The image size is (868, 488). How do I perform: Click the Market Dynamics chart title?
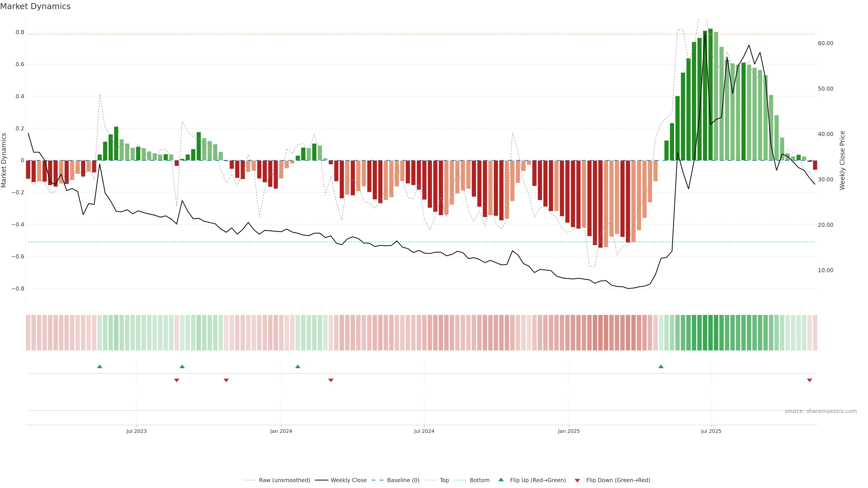pyautogui.click(x=35, y=6)
